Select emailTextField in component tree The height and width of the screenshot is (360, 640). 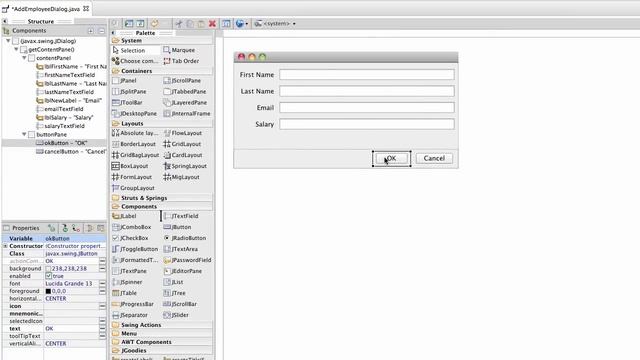(x=60, y=109)
